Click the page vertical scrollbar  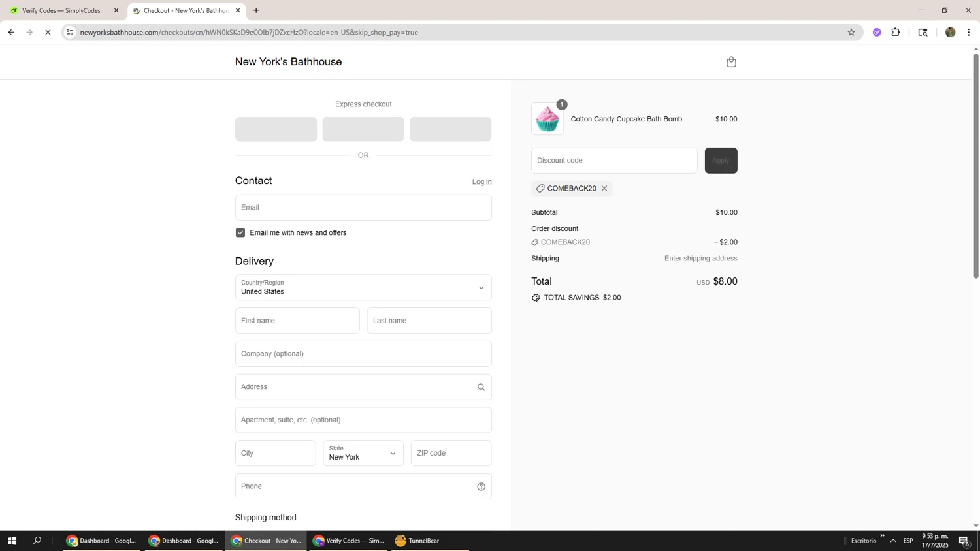click(x=976, y=166)
